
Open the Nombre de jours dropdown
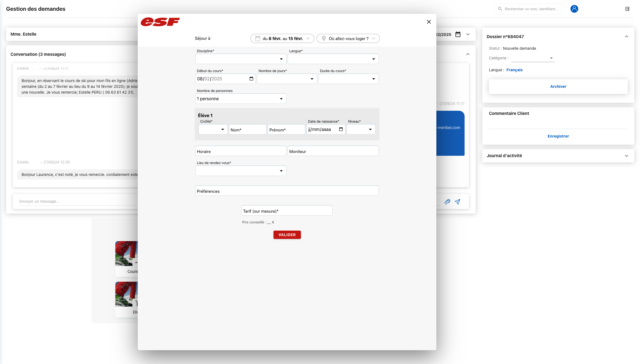[287, 79]
